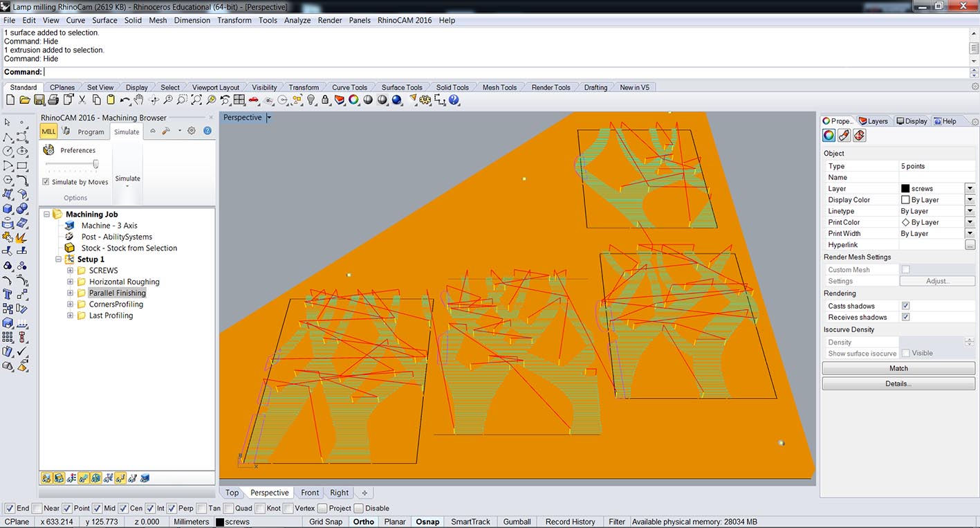Viewport: 980px width, 528px height.
Task: Click the simulation speed slider handle
Action: (95, 164)
